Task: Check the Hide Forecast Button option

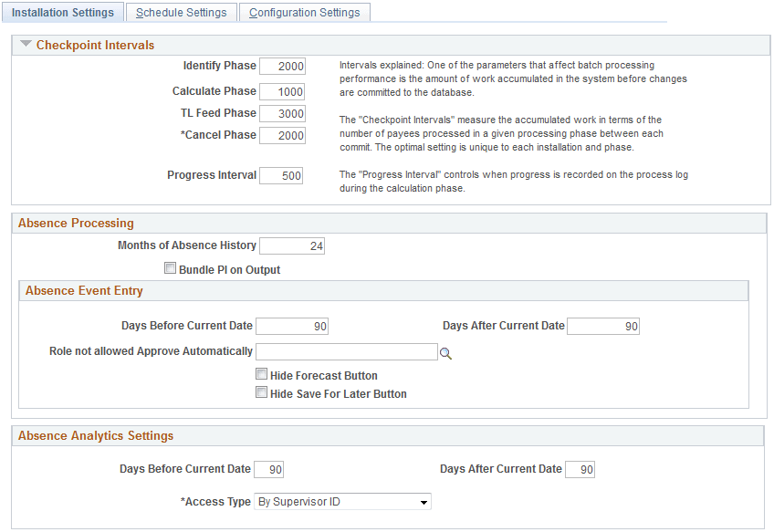Action: 262,374
